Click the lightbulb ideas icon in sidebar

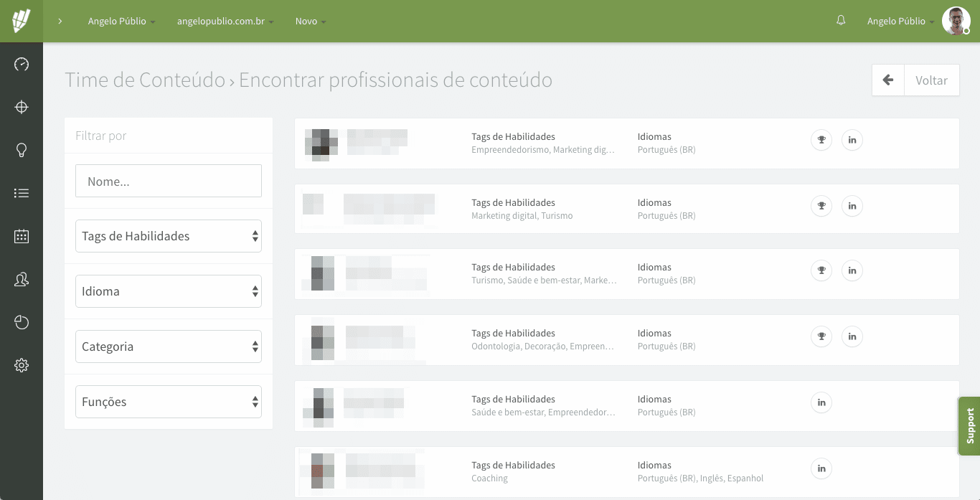(22, 150)
